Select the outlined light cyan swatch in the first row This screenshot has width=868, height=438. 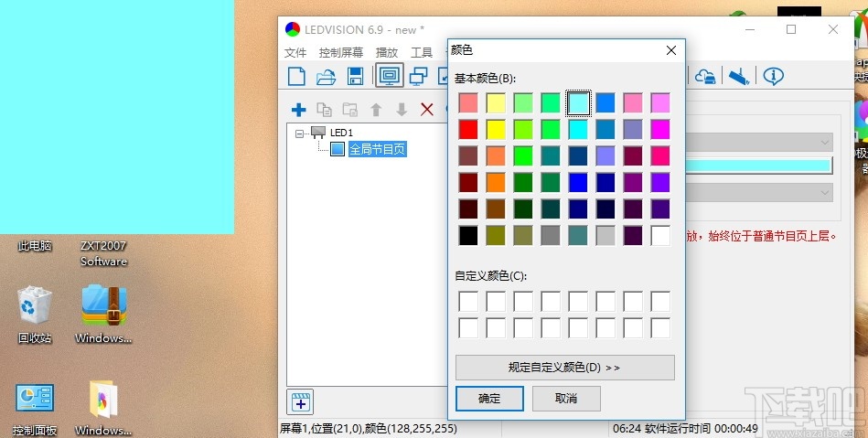coord(578,103)
